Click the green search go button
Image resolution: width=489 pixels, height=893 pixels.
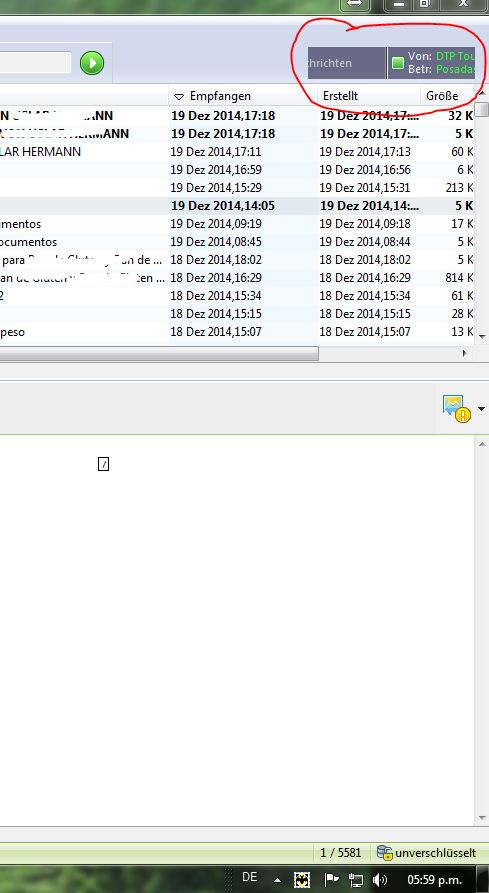[x=92, y=63]
